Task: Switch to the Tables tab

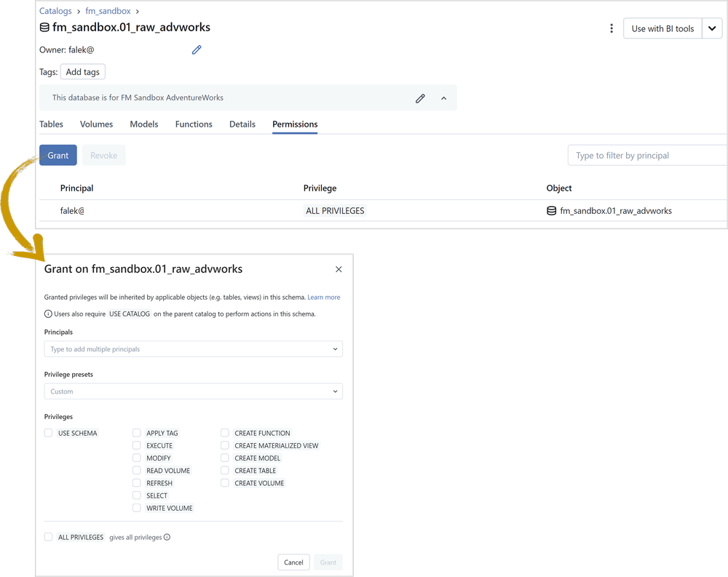Action: [x=51, y=124]
